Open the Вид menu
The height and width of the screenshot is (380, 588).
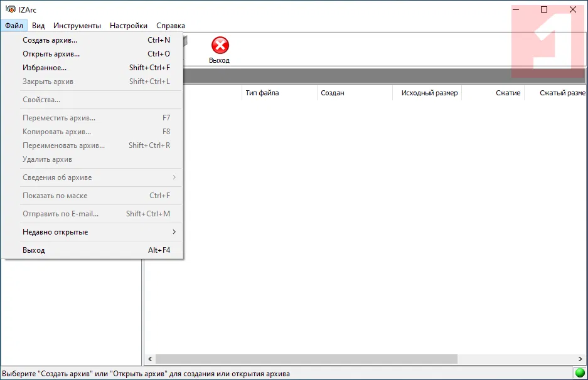[x=38, y=26]
